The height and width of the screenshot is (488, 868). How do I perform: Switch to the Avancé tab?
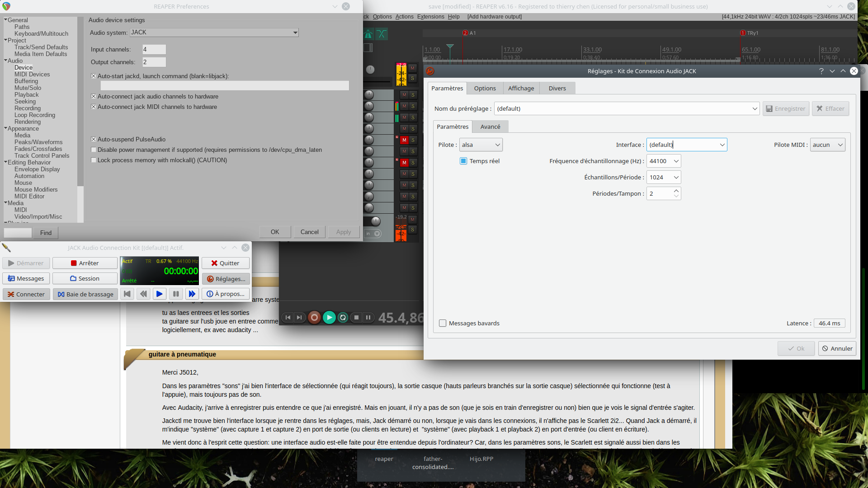click(490, 127)
